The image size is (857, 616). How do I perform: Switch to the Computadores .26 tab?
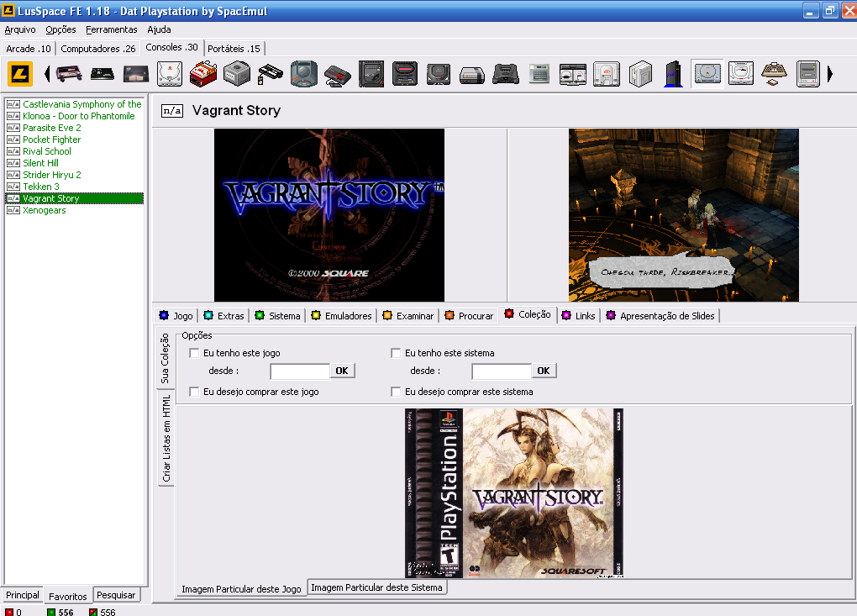(x=97, y=49)
